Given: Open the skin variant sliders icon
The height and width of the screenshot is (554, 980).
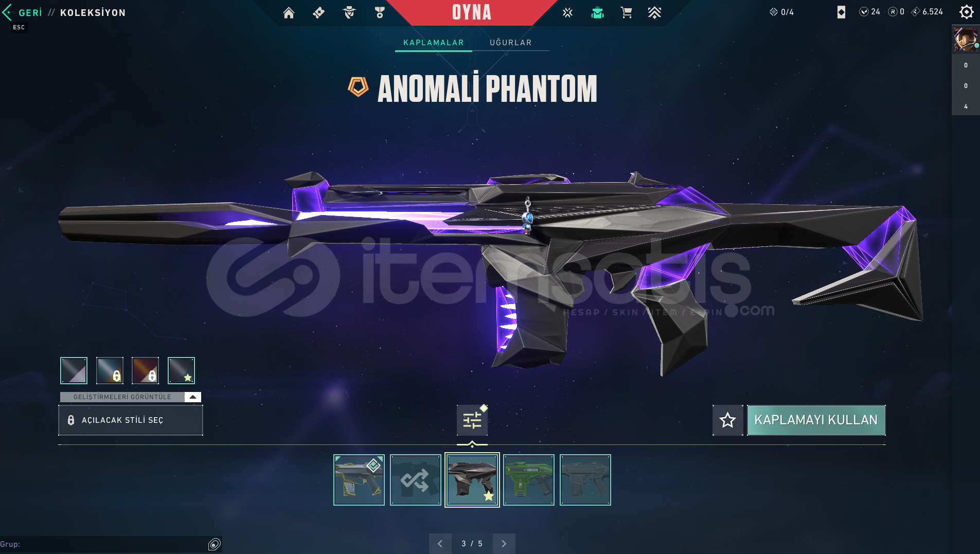Looking at the screenshot, I should click(472, 420).
